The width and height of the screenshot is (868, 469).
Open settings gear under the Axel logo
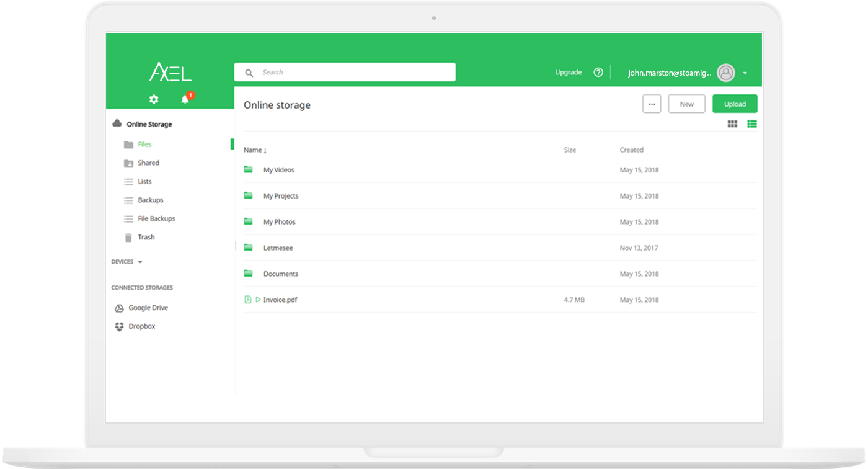154,99
